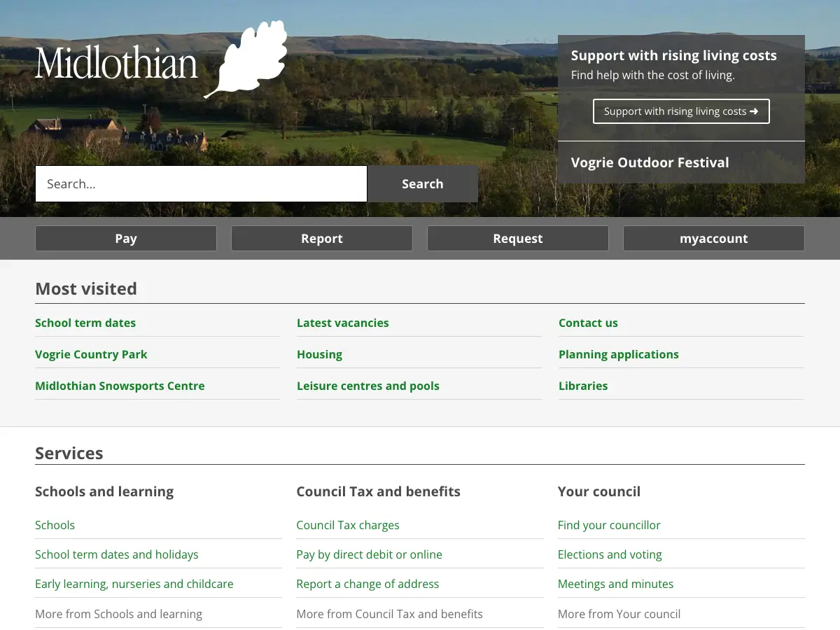This screenshot has height=630, width=840.
Task: Open School term dates and holidays
Action: pos(117,554)
